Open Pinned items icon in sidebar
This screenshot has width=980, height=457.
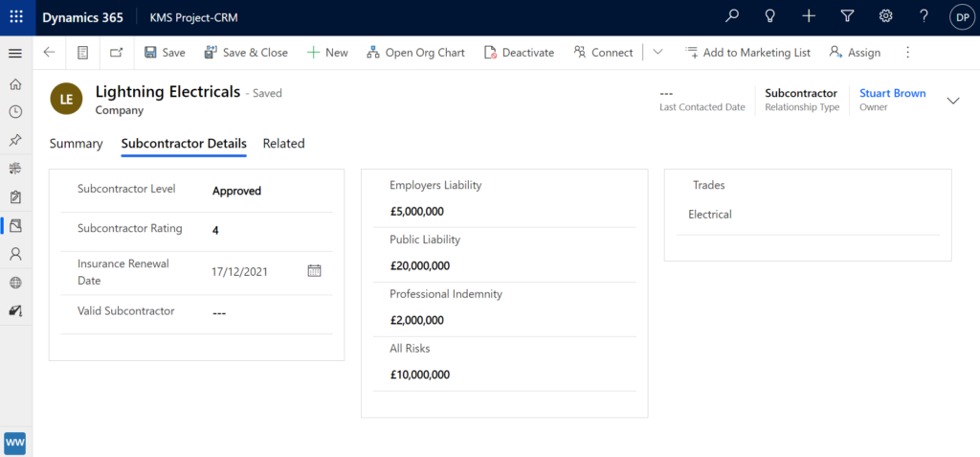coord(15,140)
